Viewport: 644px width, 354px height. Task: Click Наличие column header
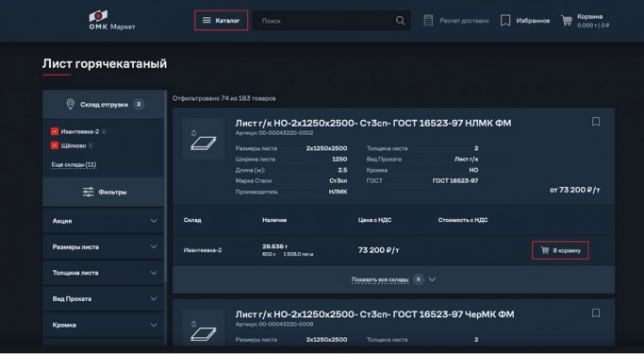[x=274, y=220]
